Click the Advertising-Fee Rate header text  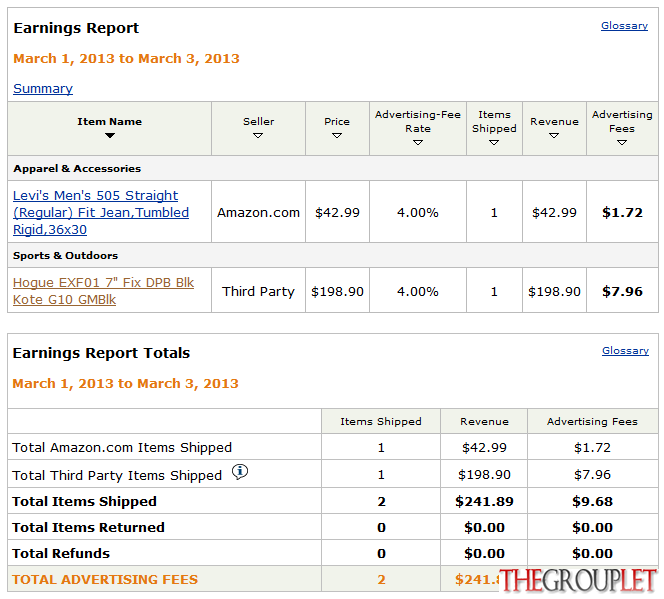pyautogui.click(x=418, y=121)
